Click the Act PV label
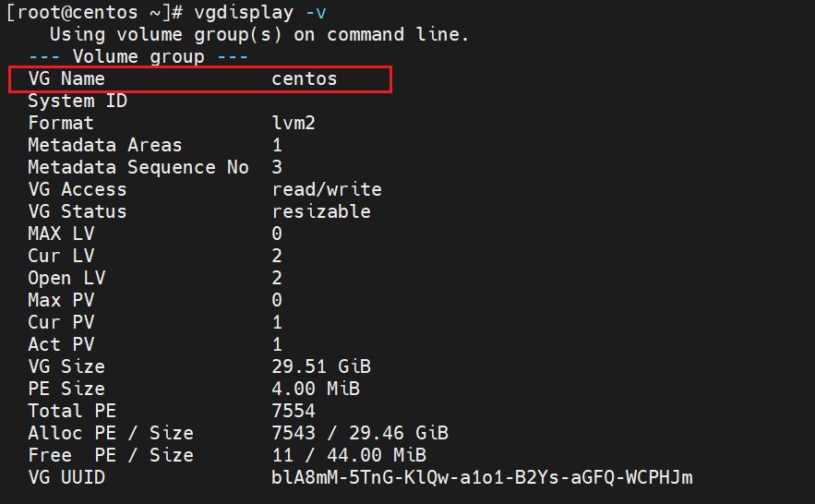This screenshot has height=504, width=815. pos(61,344)
